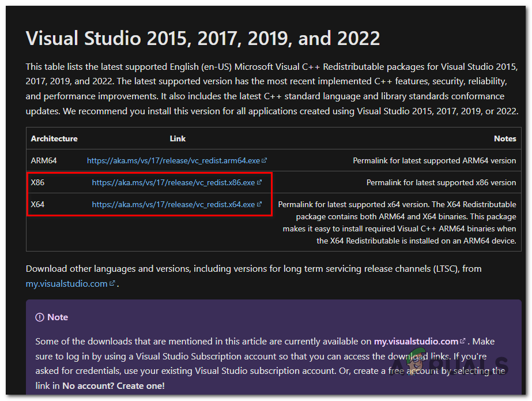Click external-link icon after bold my.visualstudio.com in Note
Viewport: 532px width, 401px height.
click(462, 341)
